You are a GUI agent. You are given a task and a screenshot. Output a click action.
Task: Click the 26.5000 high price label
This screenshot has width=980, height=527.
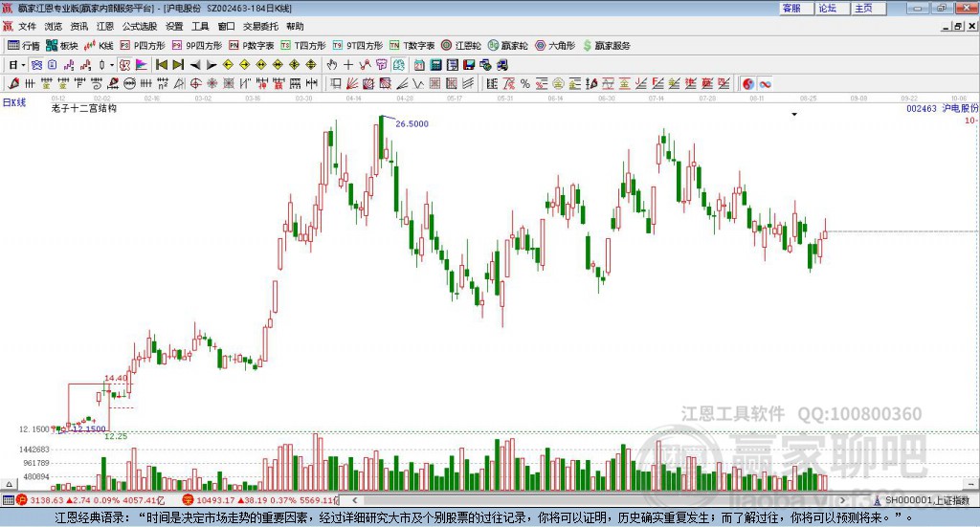click(412, 123)
